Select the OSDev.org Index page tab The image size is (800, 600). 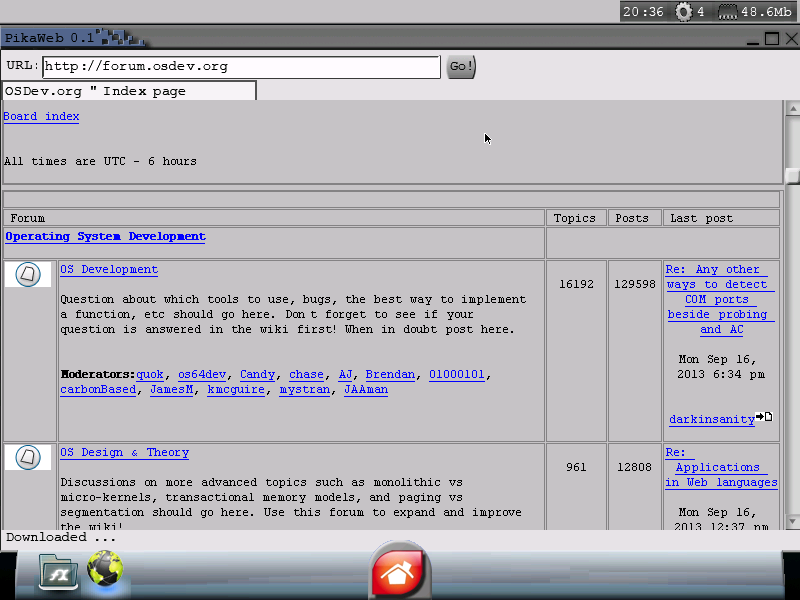(x=129, y=91)
